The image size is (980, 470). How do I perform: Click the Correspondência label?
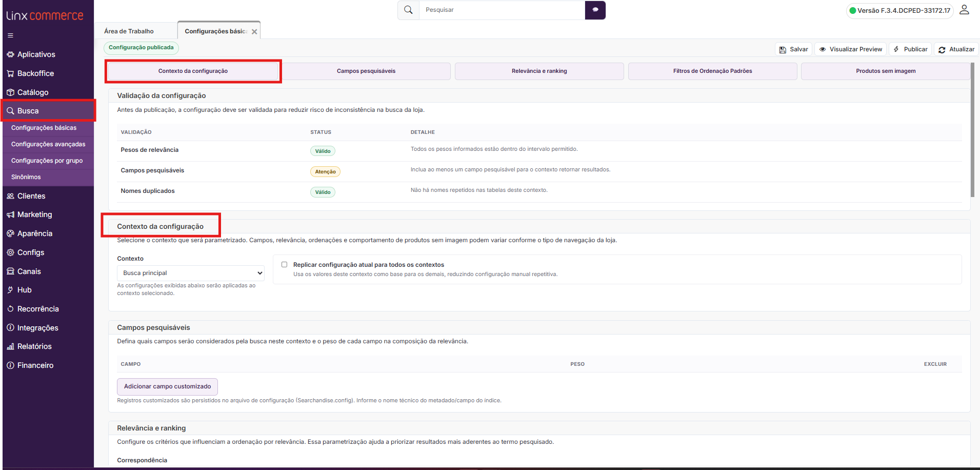coord(142,460)
